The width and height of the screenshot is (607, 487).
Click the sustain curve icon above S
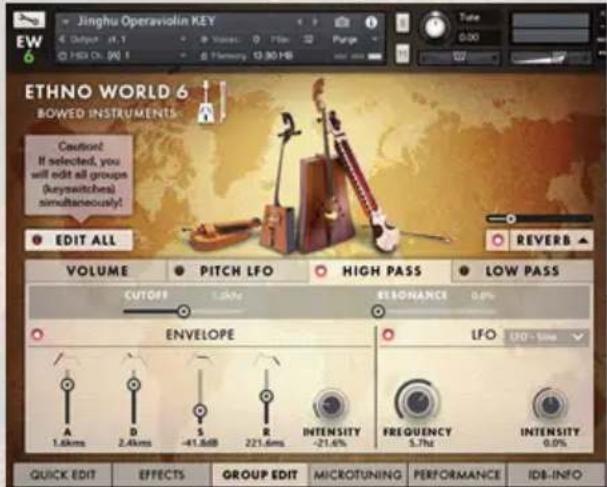click(200, 359)
